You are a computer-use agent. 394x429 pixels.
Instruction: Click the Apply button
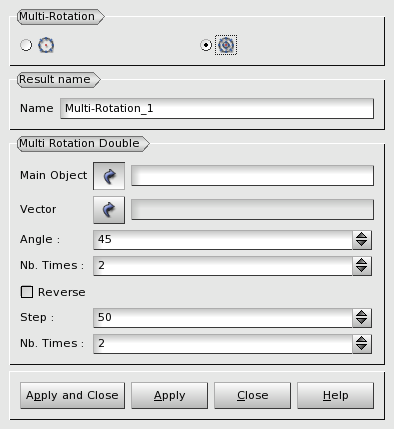[169, 395]
